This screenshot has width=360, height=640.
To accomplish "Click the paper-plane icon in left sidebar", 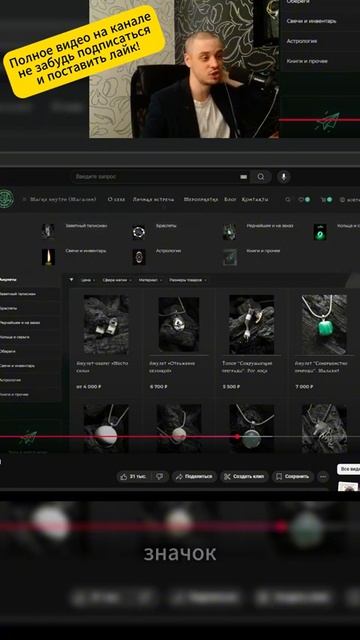I will (29, 438).
